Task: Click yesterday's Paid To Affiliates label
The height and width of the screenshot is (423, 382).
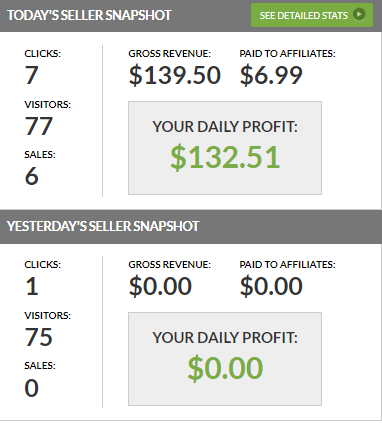Action: click(287, 265)
